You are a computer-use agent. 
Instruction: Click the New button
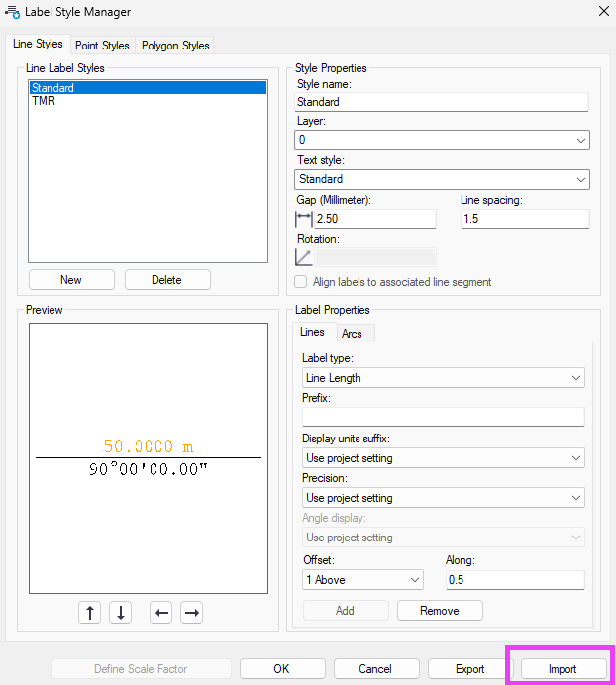pyautogui.click(x=71, y=280)
